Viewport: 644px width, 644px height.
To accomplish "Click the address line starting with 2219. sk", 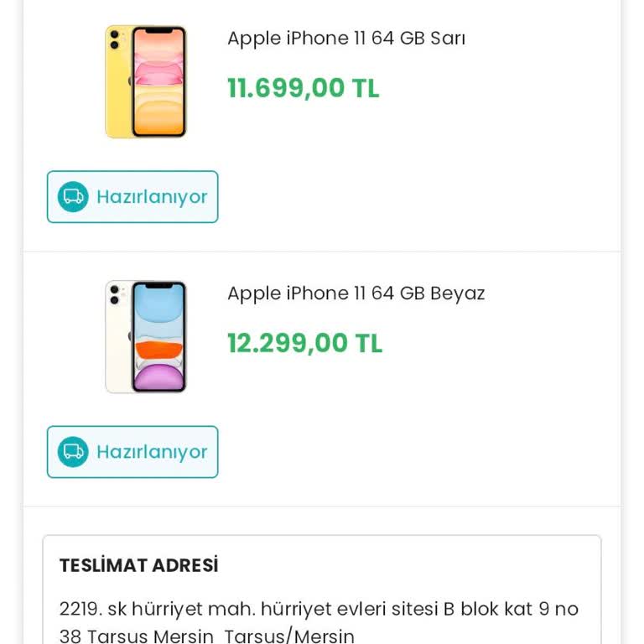I will coord(319,609).
